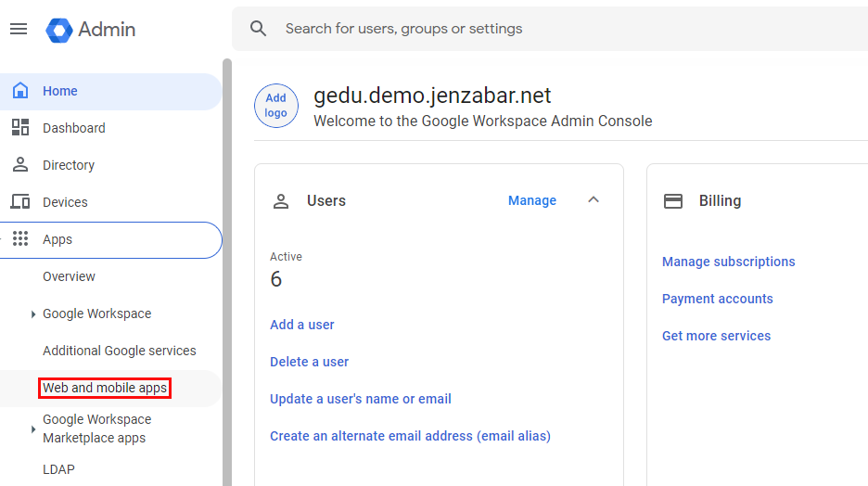Select the LDAP sidebar item

tap(58, 469)
